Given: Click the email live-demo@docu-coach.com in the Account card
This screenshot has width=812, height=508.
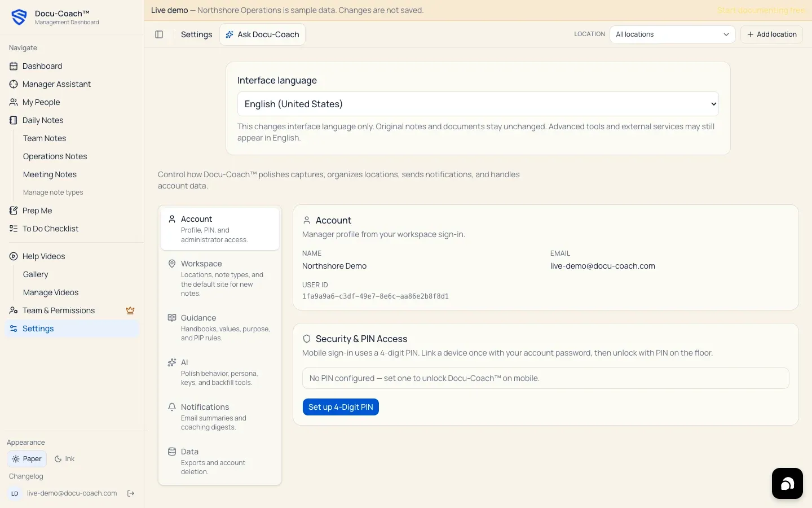Looking at the screenshot, I should [603, 266].
